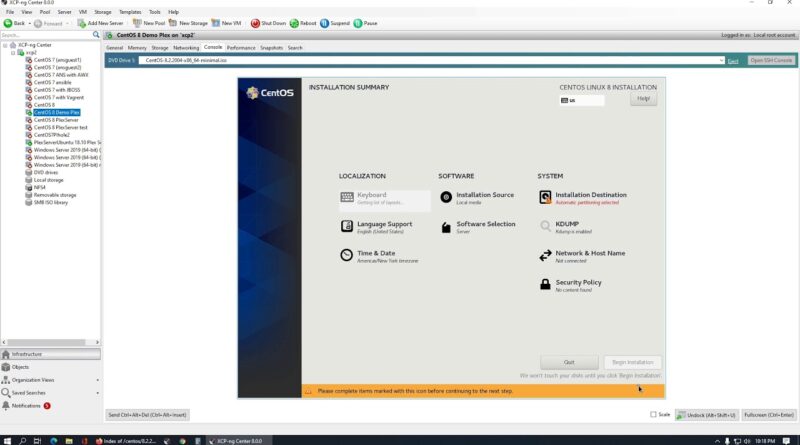The width and height of the screenshot is (800, 445).
Task: Switch to the General tab
Action: tap(114, 47)
